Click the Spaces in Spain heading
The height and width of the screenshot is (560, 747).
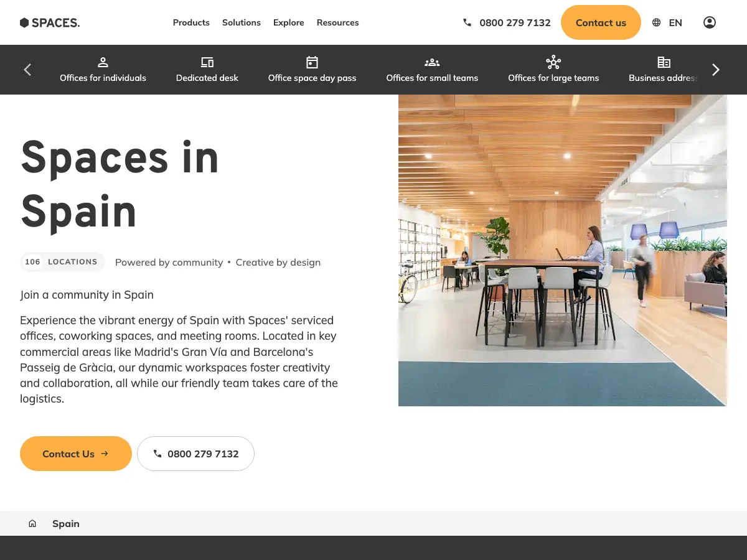[x=120, y=185]
